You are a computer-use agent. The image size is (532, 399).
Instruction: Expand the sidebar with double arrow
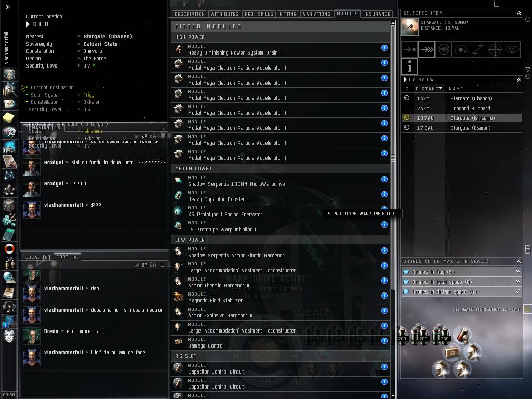8,7
